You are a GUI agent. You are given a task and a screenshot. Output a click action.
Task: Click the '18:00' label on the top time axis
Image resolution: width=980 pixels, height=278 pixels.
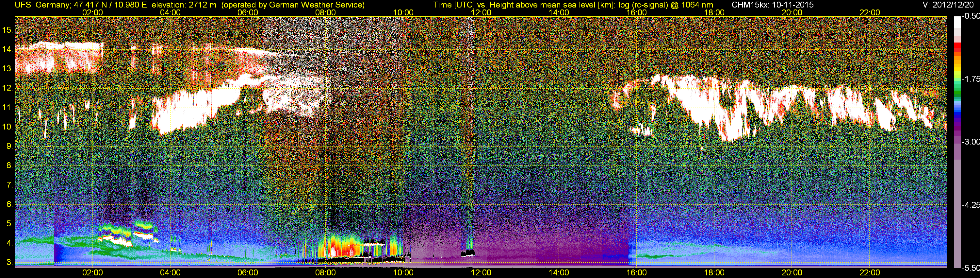[x=714, y=12]
